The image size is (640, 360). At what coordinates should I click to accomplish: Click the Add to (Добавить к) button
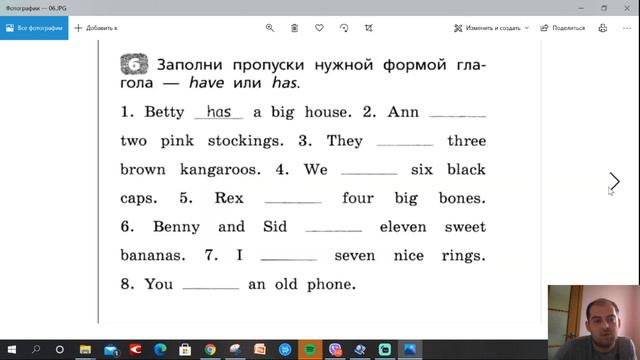(96, 28)
